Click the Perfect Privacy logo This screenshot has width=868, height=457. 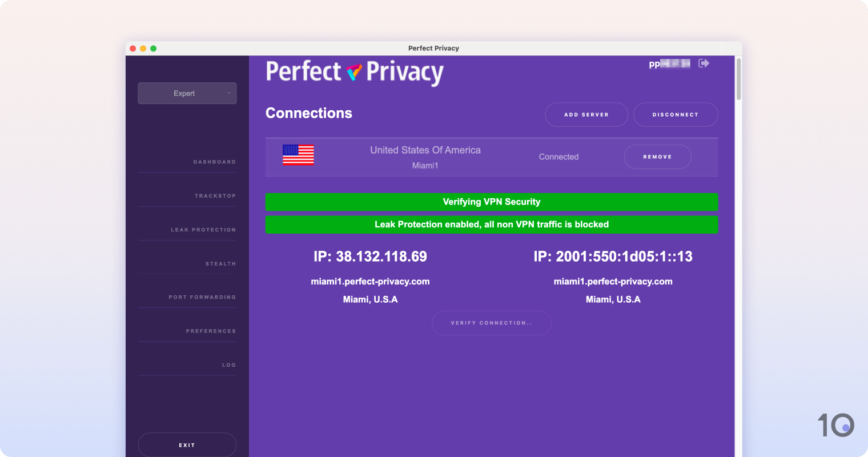click(x=354, y=73)
